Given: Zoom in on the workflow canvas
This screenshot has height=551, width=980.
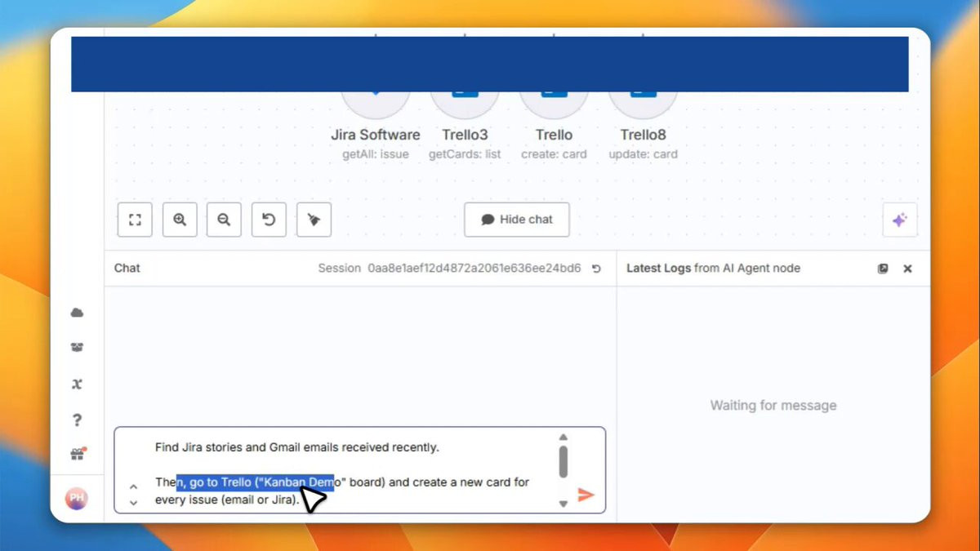Looking at the screenshot, I should [180, 220].
